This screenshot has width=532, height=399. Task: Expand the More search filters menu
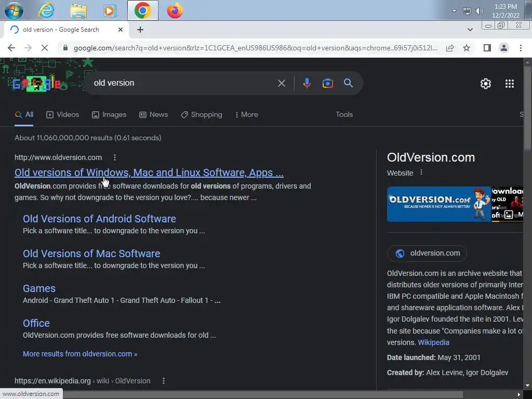[247, 115]
